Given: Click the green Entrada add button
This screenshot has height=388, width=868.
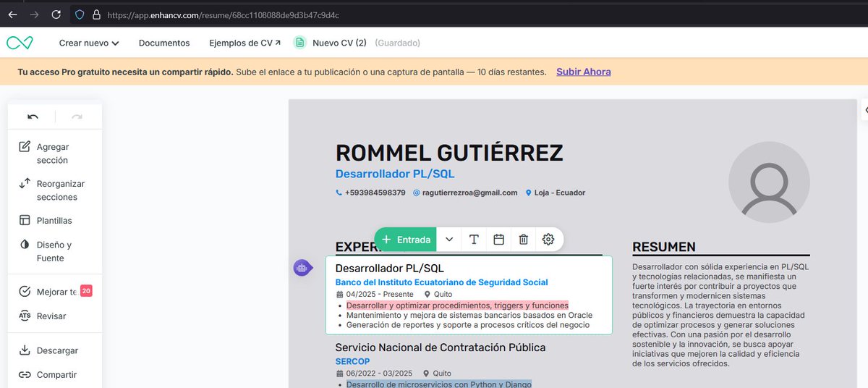Looking at the screenshot, I should pyautogui.click(x=406, y=239).
